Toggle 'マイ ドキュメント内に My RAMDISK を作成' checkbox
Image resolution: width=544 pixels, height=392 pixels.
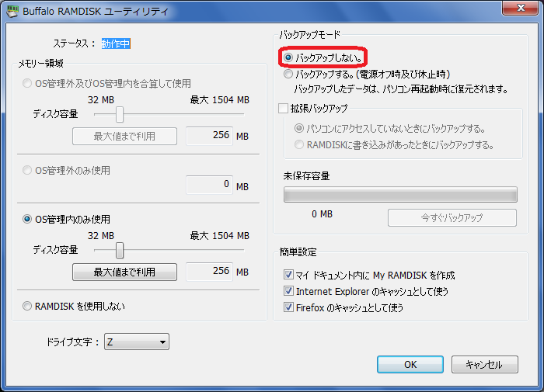click(288, 275)
